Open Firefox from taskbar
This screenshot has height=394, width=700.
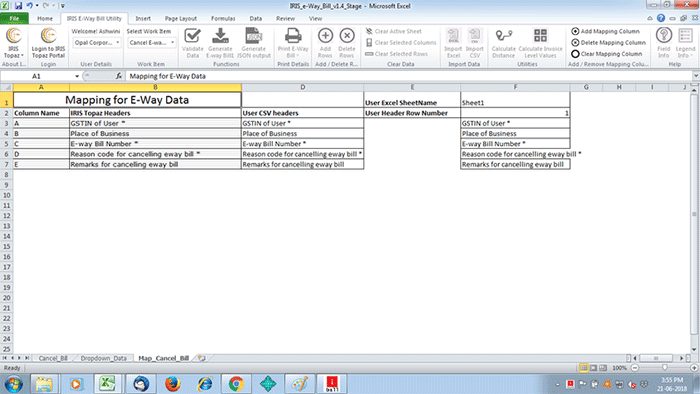(173, 384)
